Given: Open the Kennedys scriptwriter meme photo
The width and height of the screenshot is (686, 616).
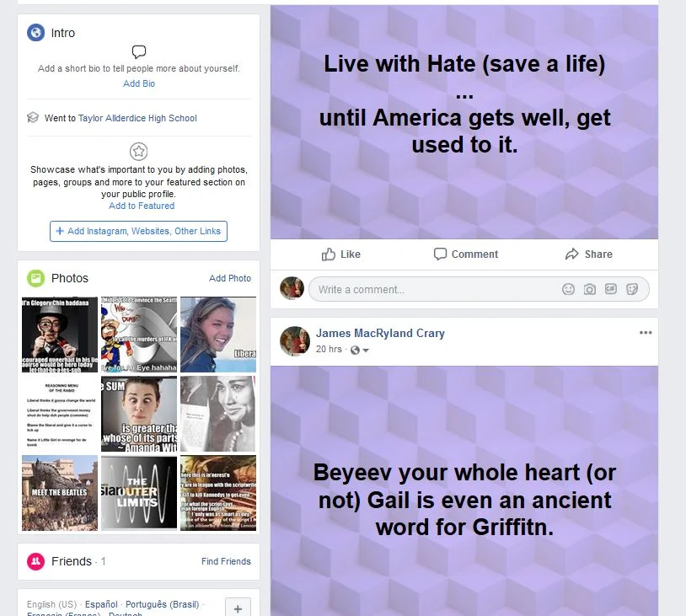Looking at the screenshot, I should [x=218, y=493].
